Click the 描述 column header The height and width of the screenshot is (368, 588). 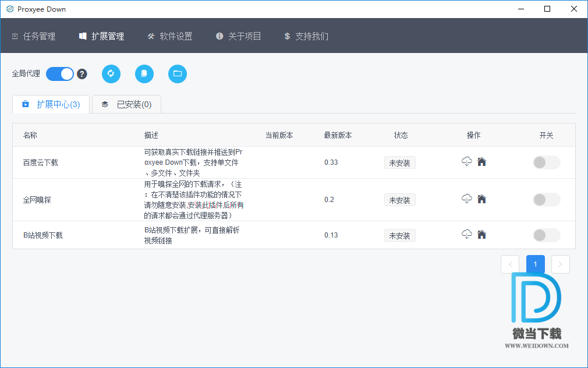pos(151,135)
